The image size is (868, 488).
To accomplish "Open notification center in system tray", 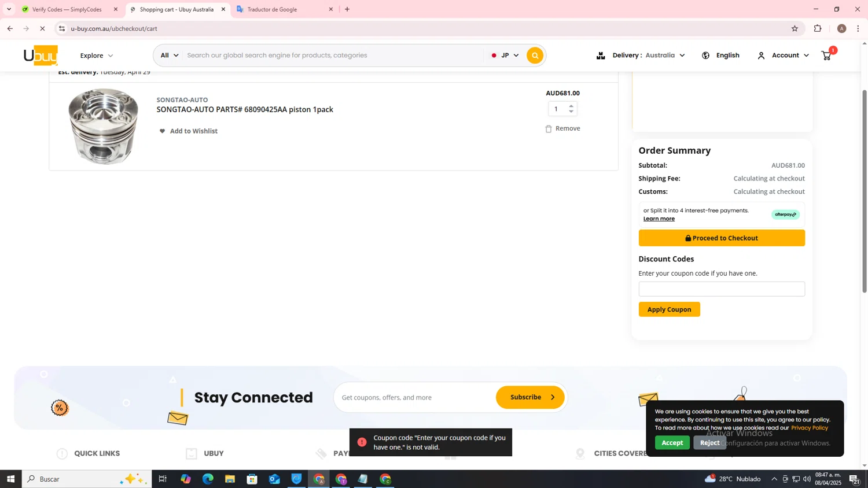I will tap(854, 479).
